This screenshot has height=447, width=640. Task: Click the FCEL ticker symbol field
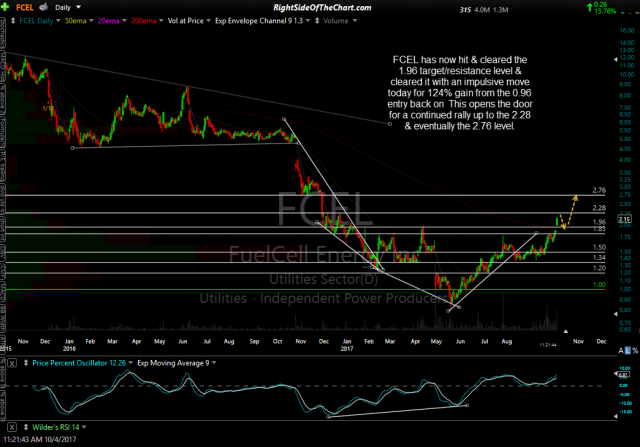[24, 7]
